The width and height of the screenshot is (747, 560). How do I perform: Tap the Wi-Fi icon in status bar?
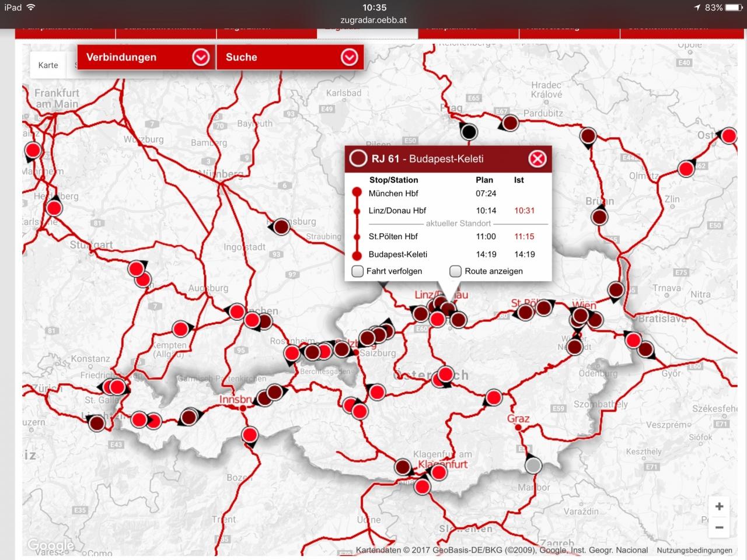coord(30,8)
